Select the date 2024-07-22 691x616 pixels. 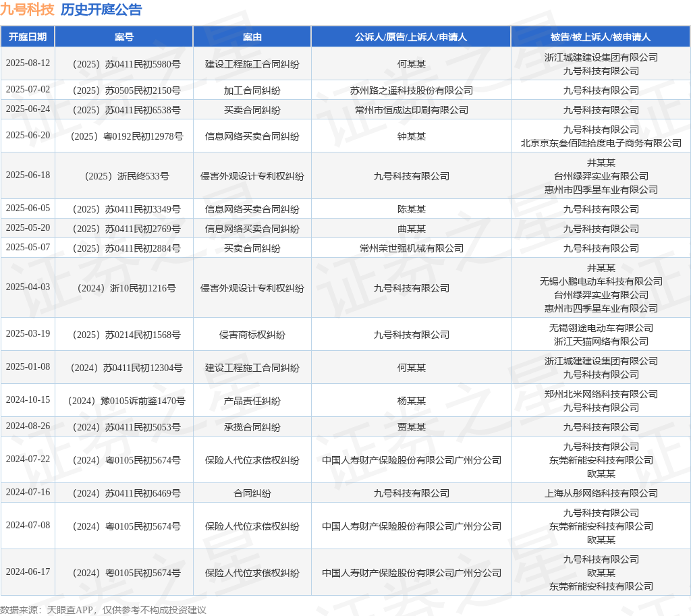pyautogui.click(x=28, y=459)
